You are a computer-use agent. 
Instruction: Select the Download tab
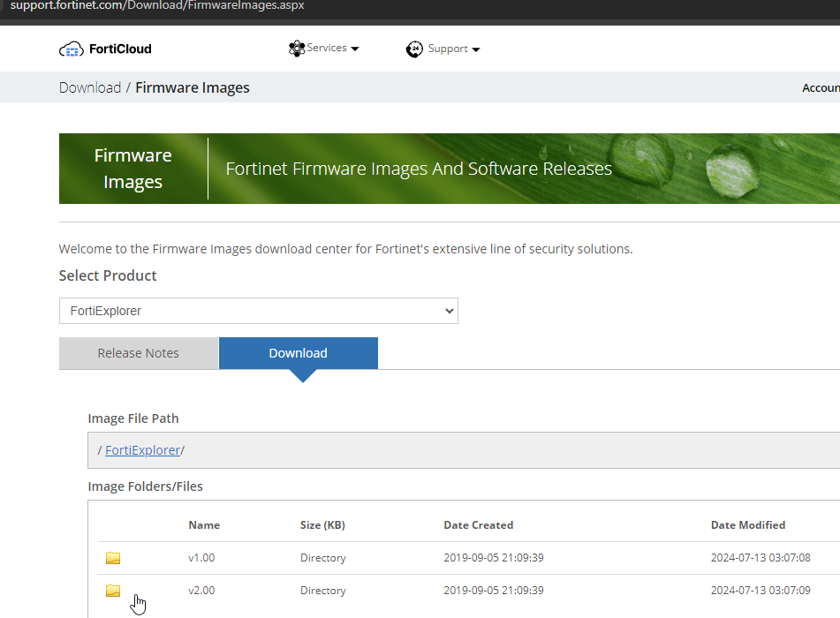click(x=299, y=353)
